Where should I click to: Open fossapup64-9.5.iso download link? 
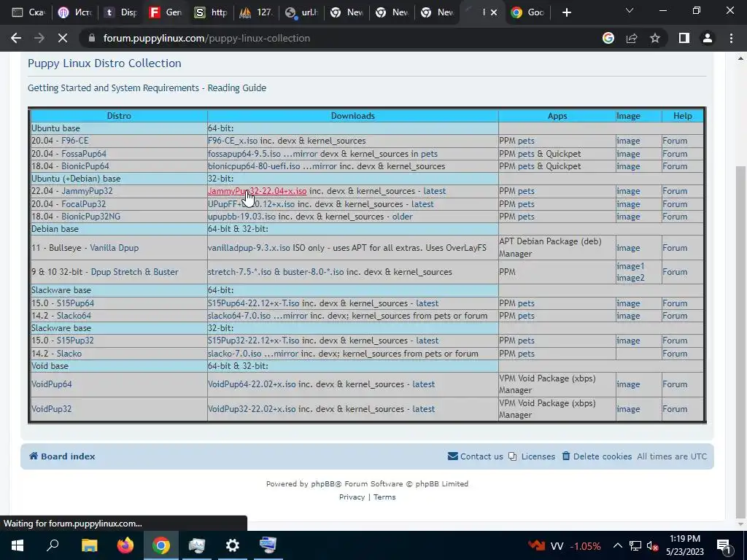point(244,154)
